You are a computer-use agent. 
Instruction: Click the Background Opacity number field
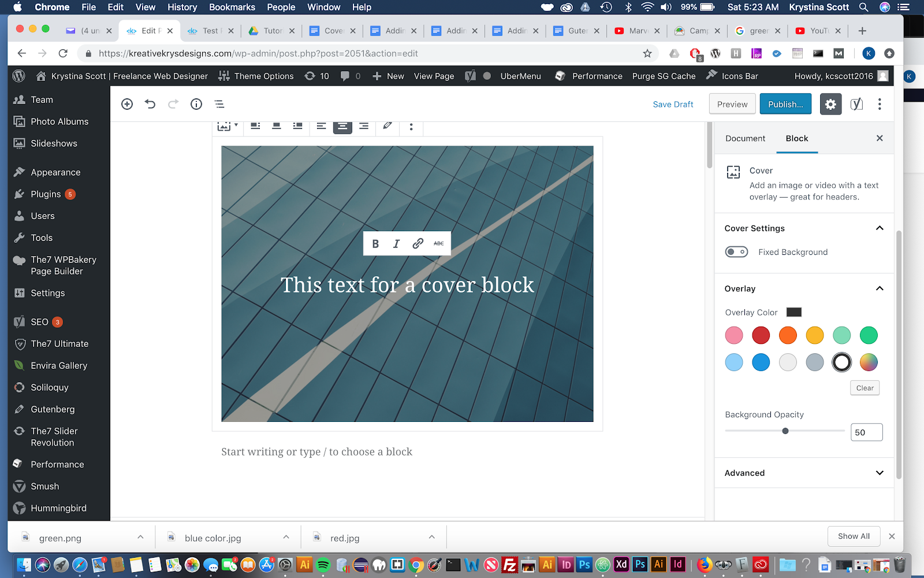coord(866,432)
